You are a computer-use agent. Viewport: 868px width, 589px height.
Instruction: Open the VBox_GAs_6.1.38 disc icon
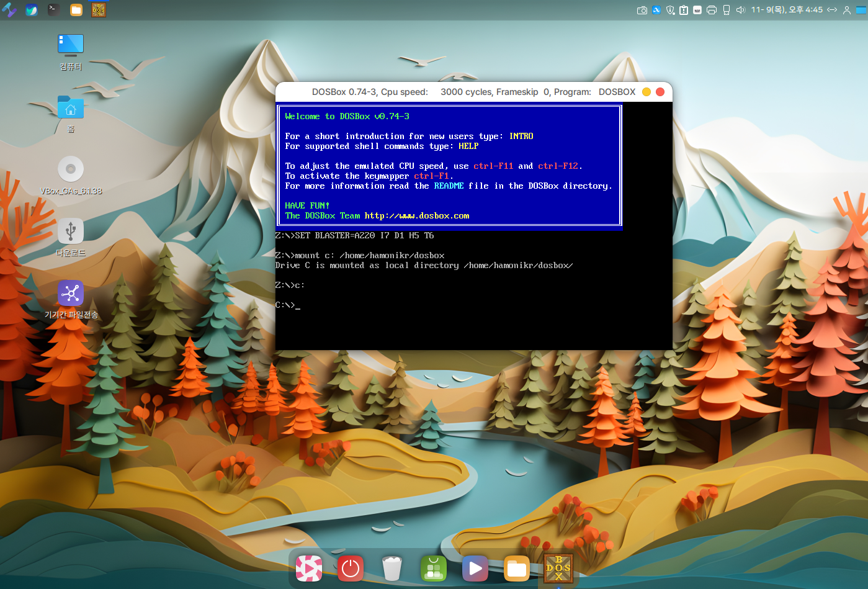coord(71,169)
